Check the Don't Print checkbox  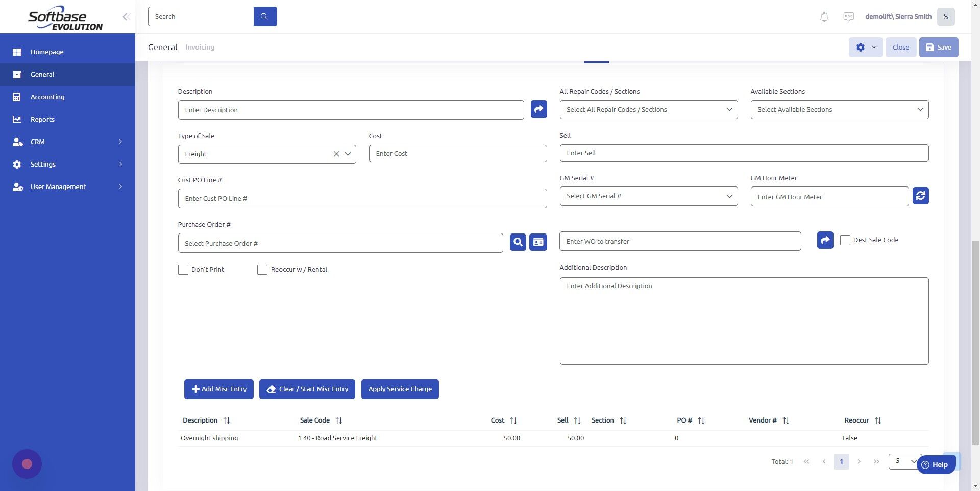point(183,269)
